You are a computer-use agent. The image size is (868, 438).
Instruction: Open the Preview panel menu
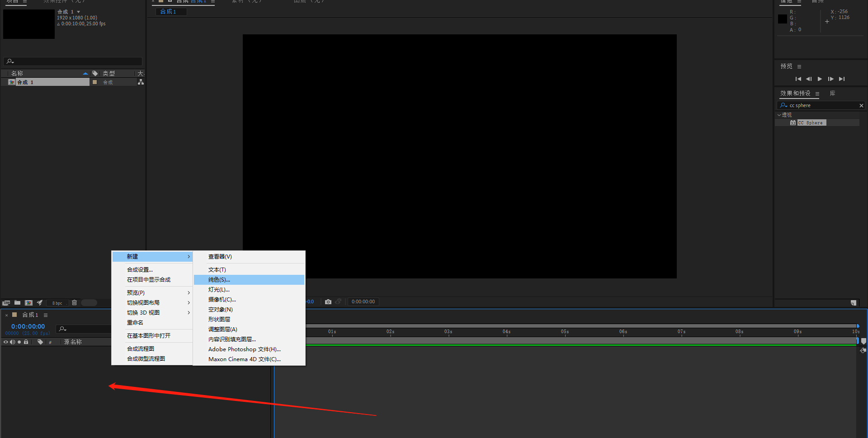click(799, 66)
